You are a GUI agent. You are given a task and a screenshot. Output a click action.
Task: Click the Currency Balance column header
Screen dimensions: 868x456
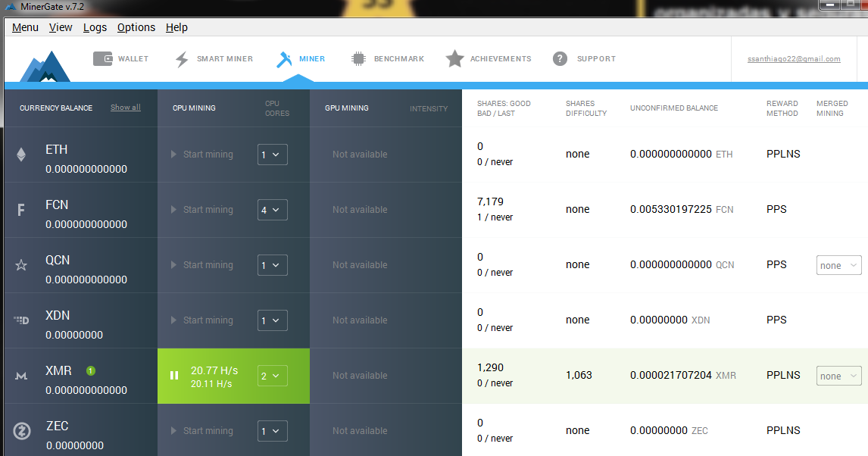click(x=56, y=108)
